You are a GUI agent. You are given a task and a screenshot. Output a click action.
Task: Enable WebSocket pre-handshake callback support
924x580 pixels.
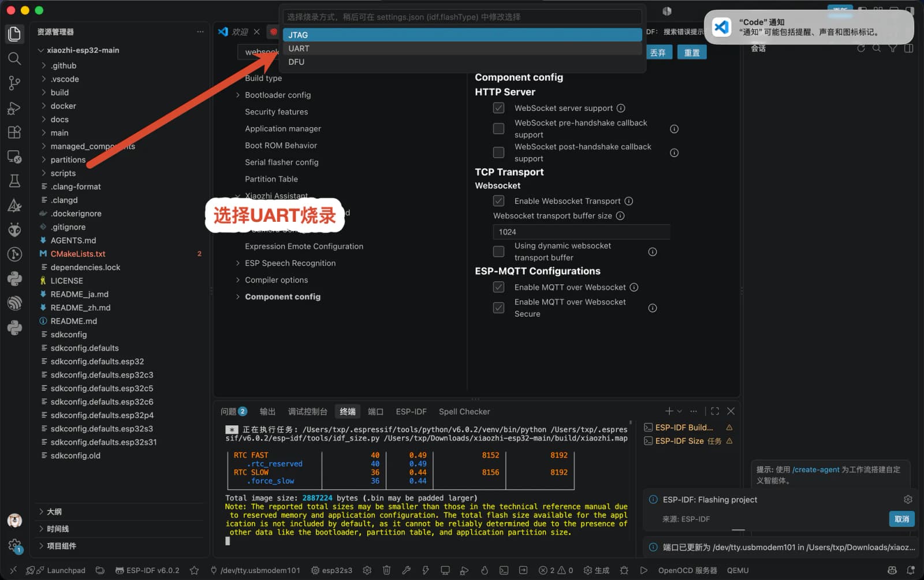point(498,129)
